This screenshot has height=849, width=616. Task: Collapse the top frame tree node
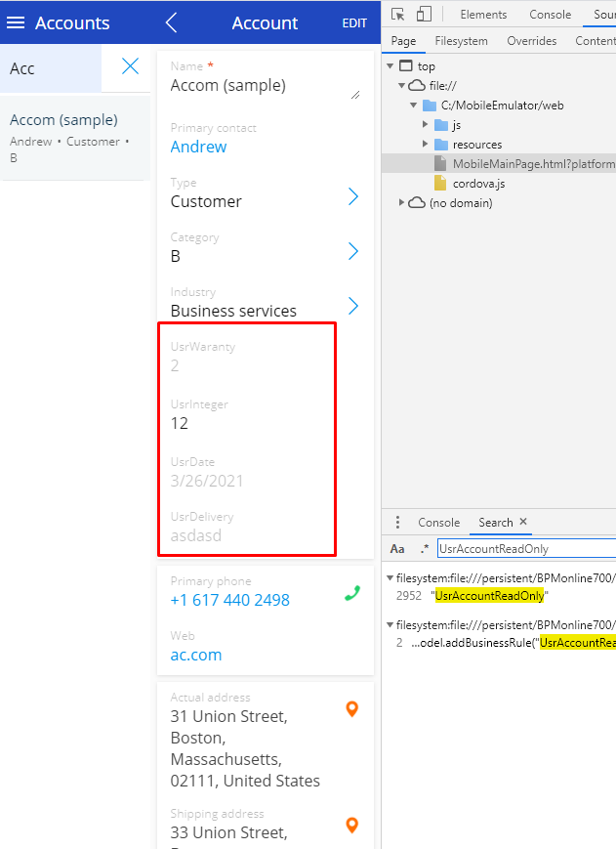click(390, 66)
